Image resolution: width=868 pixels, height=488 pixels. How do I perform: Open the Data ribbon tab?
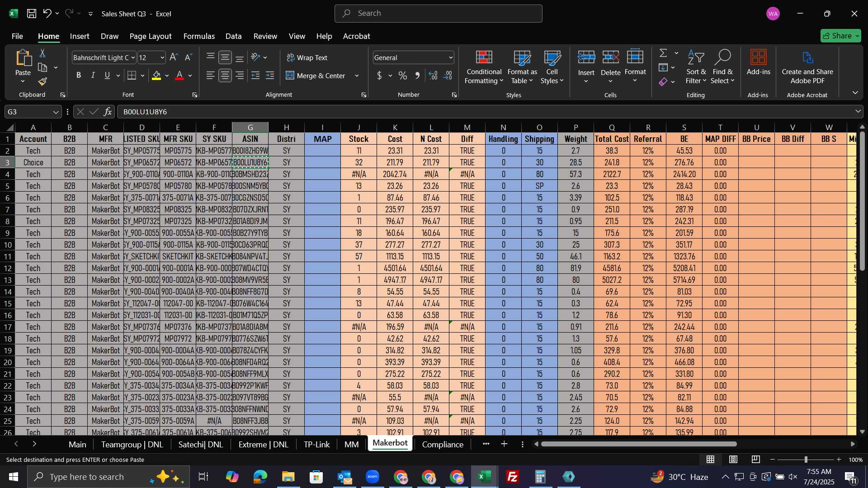pyautogui.click(x=233, y=36)
